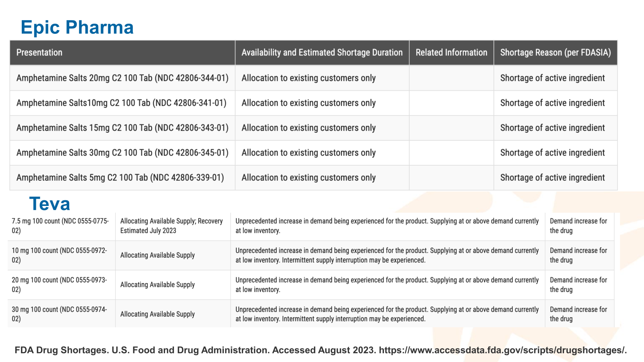This screenshot has width=644, height=362.
Task: Select Amphetamine Salts 15mg NDC 42806-343-01 cell
Action: click(122, 128)
